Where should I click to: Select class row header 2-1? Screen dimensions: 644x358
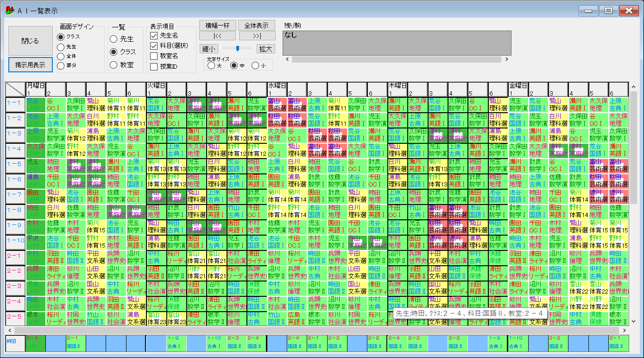(15, 257)
